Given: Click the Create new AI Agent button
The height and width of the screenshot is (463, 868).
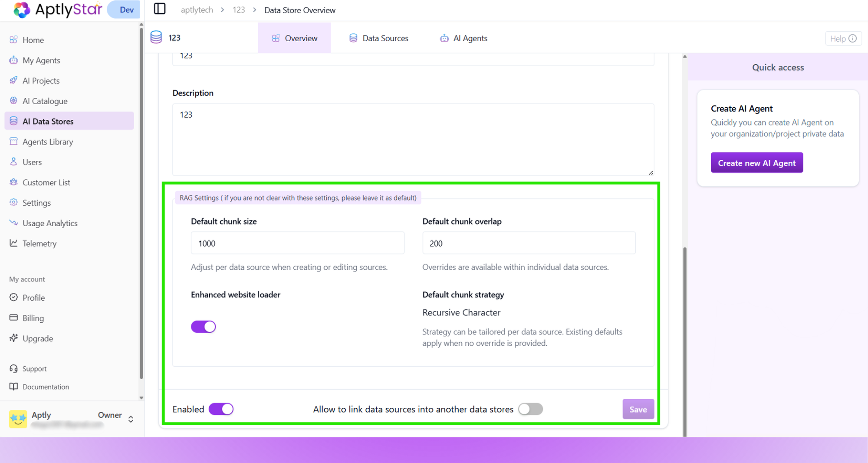Looking at the screenshot, I should [x=756, y=162].
